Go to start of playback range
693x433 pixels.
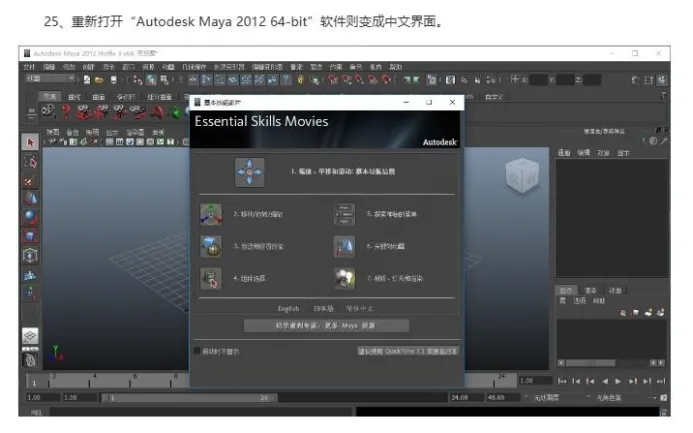pos(562,381)
